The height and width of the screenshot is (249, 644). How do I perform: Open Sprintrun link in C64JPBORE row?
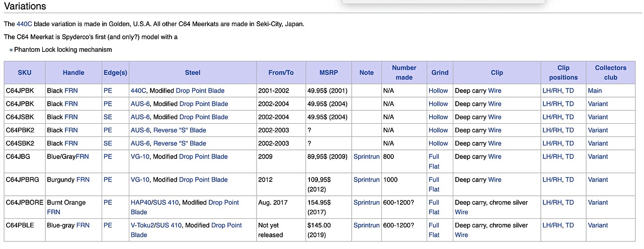point(366,202)
